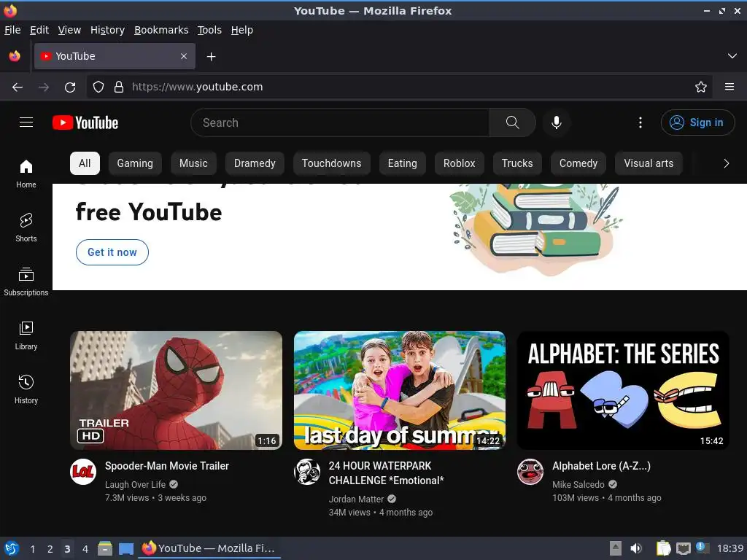The height and width of the screenshot is (560, 747).
Task: Open the Bookmarks menu
Action: point(161,30)
